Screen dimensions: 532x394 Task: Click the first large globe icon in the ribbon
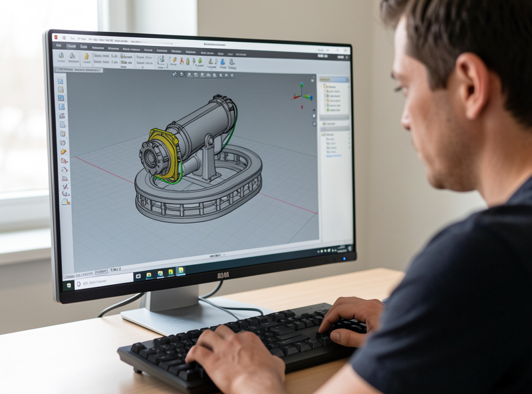(61, 56)
